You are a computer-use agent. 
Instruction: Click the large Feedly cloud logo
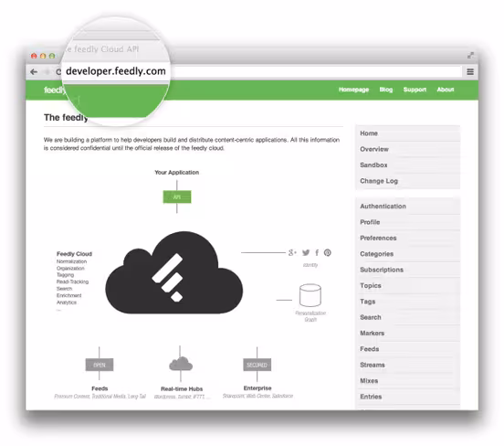(x=173, y=272)
